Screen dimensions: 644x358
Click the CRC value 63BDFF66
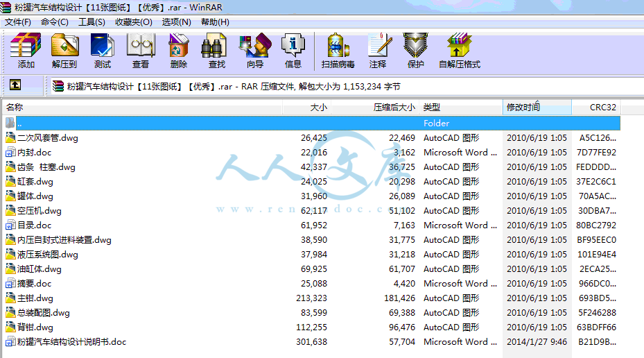(596, 327)
